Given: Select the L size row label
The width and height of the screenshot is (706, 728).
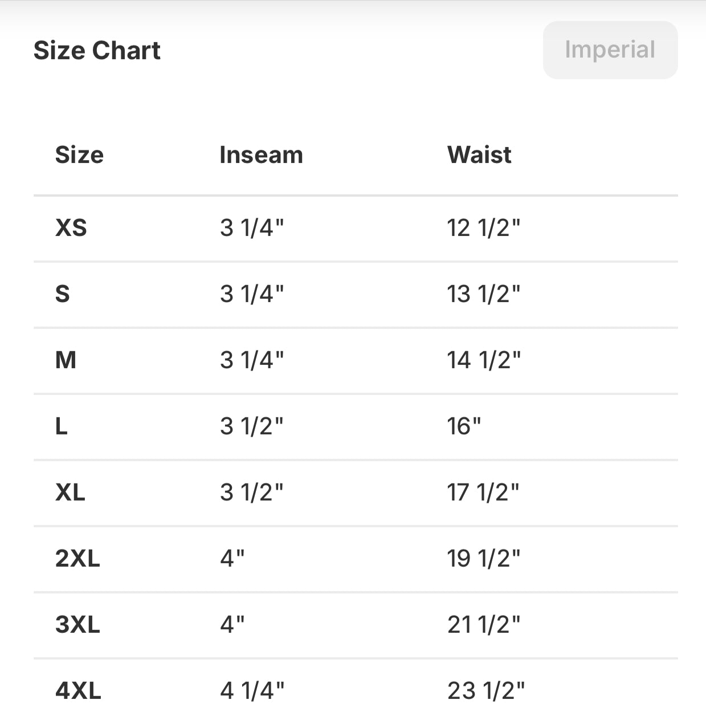Looking at the screenshot, I should tap(62, 426).
